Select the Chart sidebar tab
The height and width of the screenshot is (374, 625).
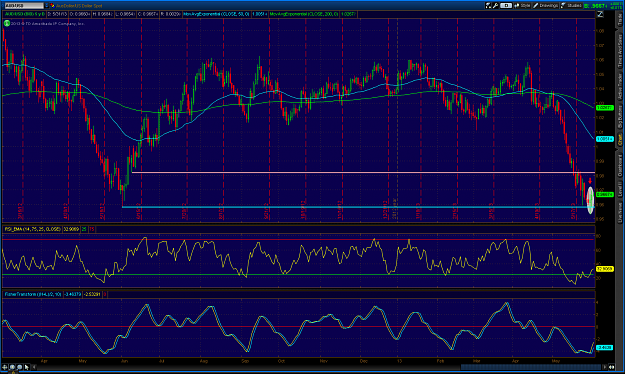pyautogui.click(x=620, y=140)
